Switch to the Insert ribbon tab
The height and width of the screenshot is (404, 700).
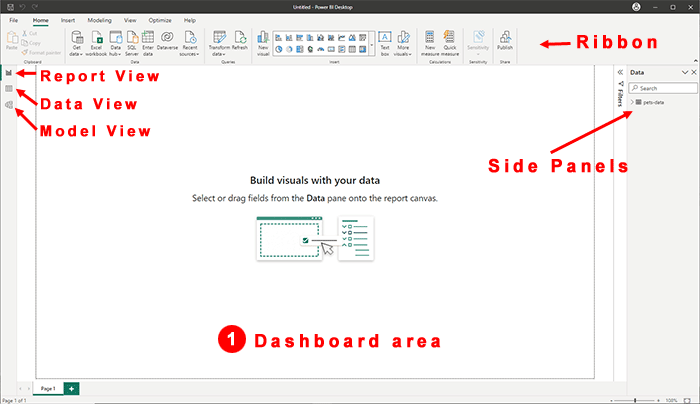(x=67, y=20)
